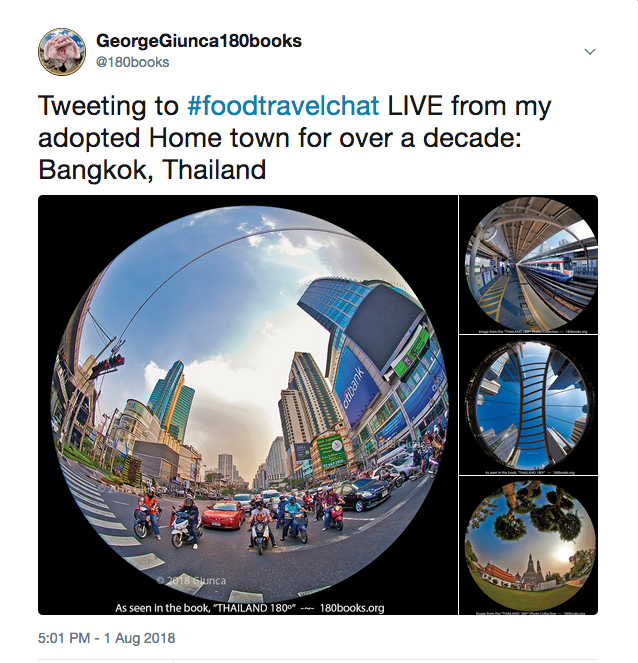
Task: Follow the #foodtravelchat hashtag link
Action: pos(283,105)
